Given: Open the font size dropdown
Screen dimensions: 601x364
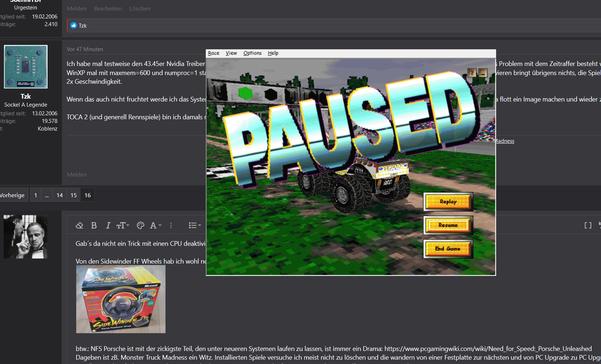Looking at the screenshot, I should pyautogui.click(x=123, y=226).
